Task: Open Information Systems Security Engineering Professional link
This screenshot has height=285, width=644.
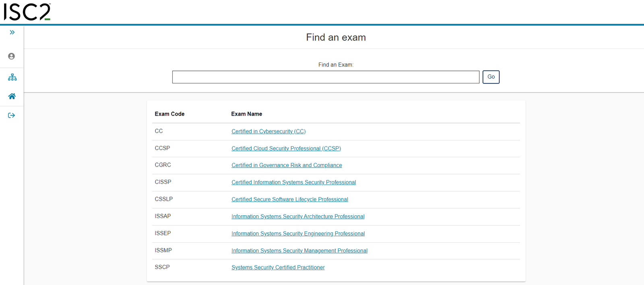Action: pos(298,233)
